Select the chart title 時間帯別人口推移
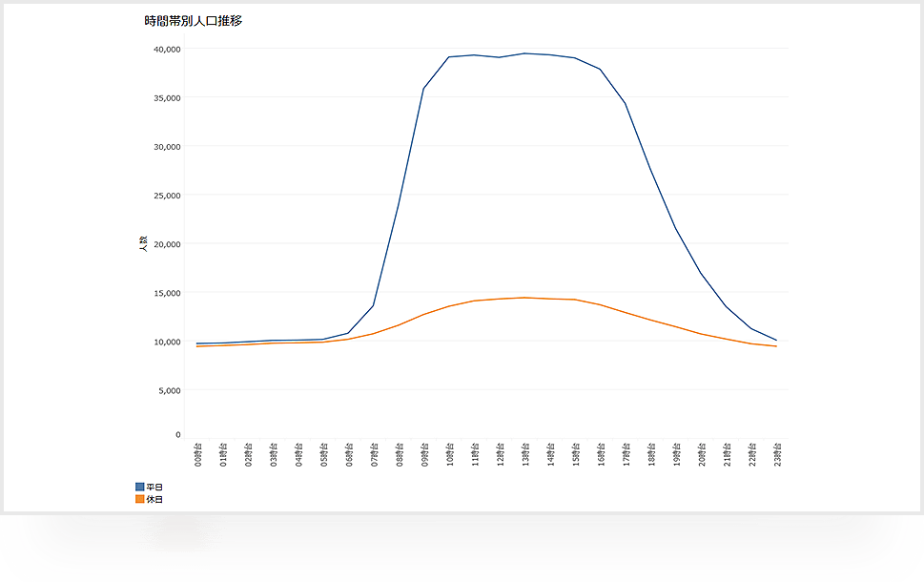Screen dimensions: 924x582 point(193,20)
